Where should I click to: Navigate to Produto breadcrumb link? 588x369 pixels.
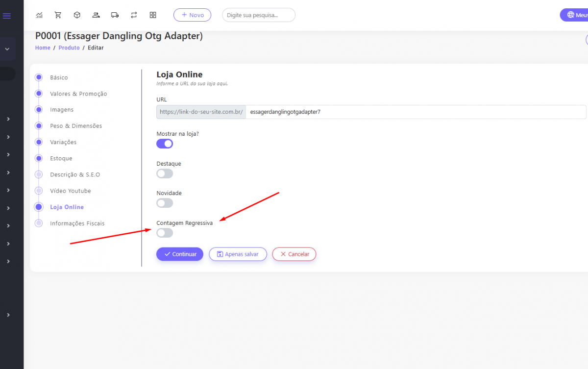(69, 48)
